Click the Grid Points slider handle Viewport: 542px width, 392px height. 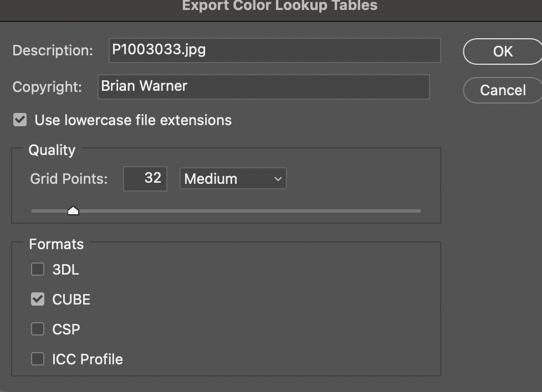tap(73, 211)
